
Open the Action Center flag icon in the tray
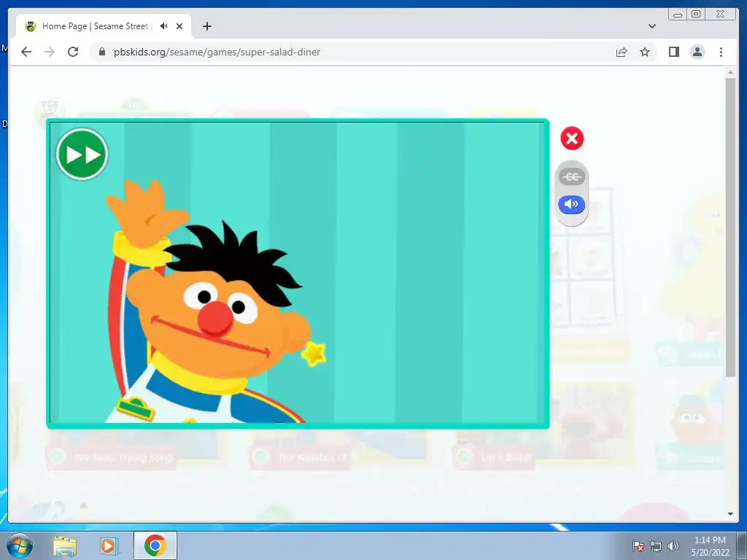638,546
